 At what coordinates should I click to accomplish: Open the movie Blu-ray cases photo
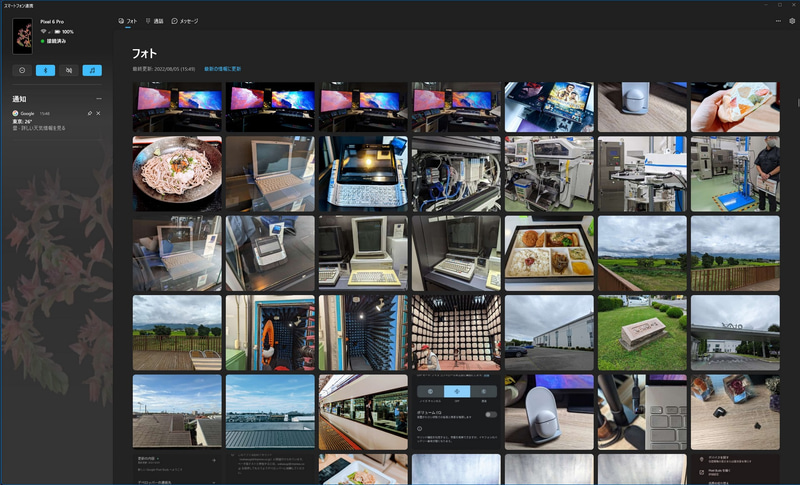pos(549,107)
